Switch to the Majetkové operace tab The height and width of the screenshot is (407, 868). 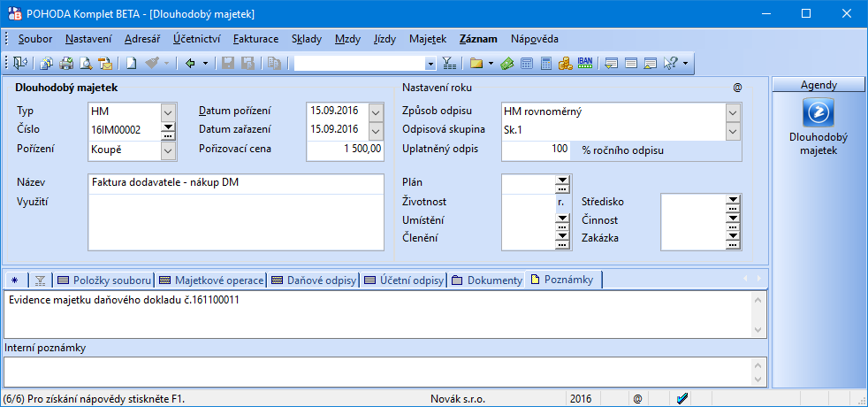pos(211,280)
